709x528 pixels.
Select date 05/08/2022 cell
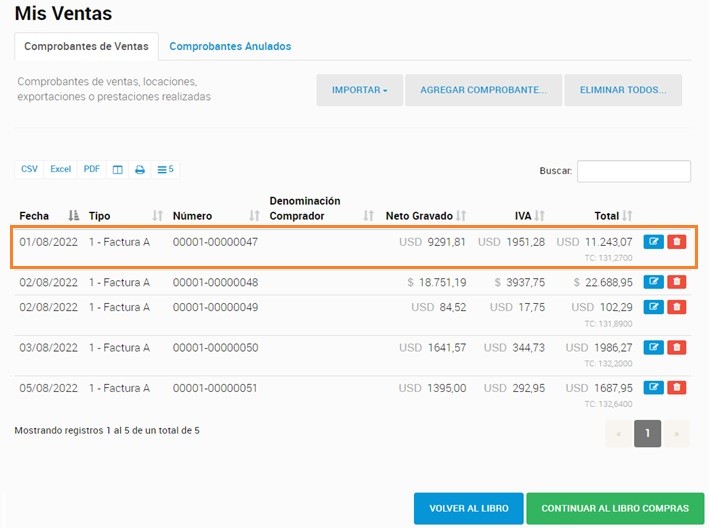[x=48, y=388]
